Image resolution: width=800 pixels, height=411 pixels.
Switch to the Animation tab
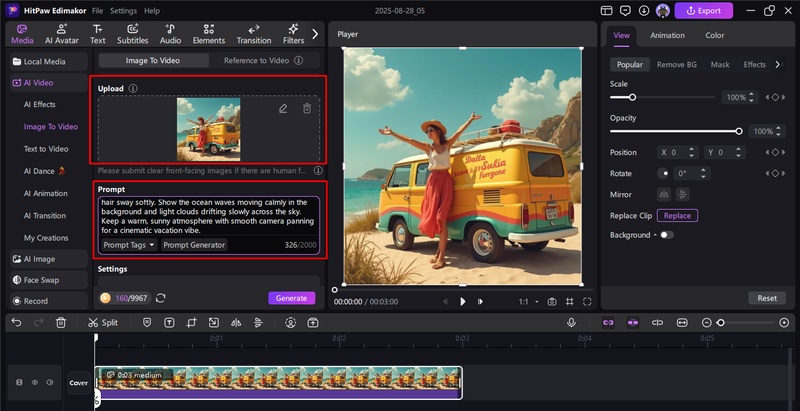[667, 35]
